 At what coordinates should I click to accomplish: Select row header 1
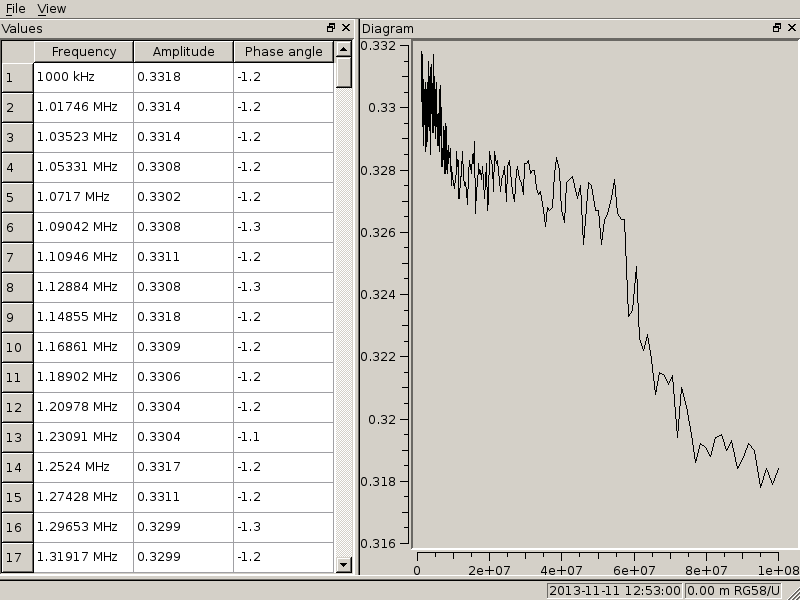[17, 78]
